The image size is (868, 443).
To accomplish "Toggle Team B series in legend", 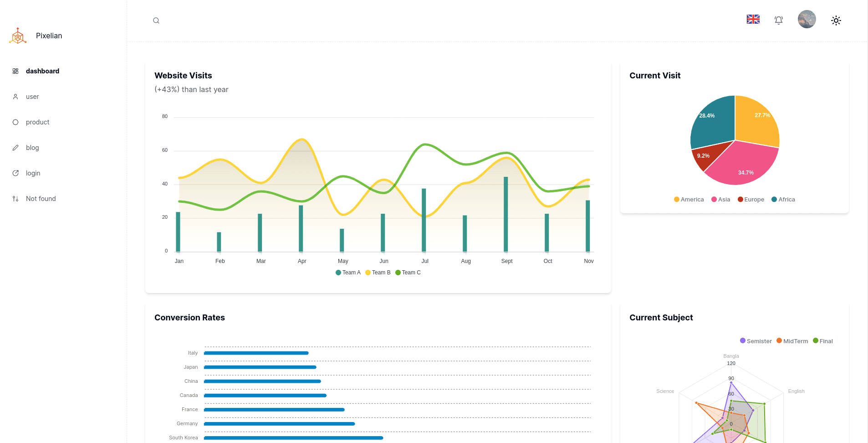I will click(378, 273).
